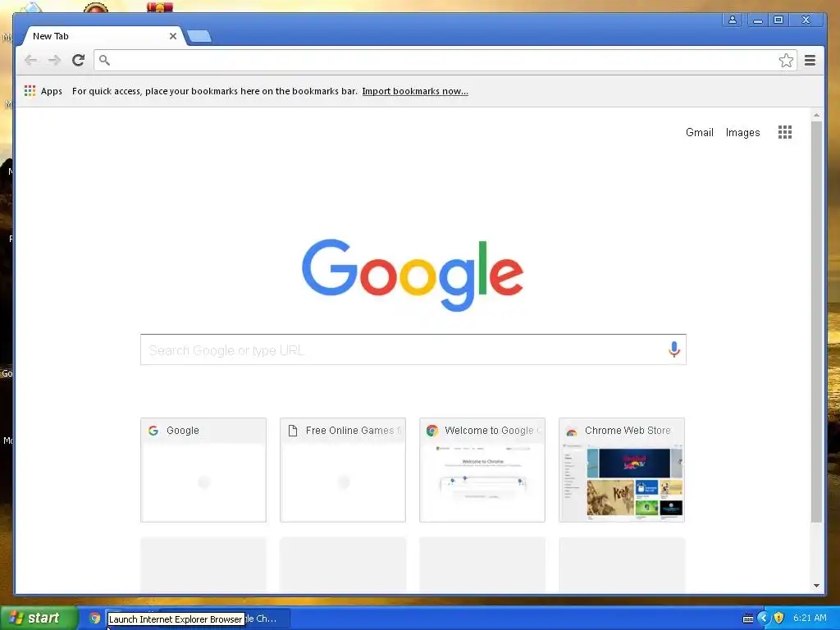Click the browser Forward arrow
Viewport: 840px width, 630px height.
(x=54, y=60)
